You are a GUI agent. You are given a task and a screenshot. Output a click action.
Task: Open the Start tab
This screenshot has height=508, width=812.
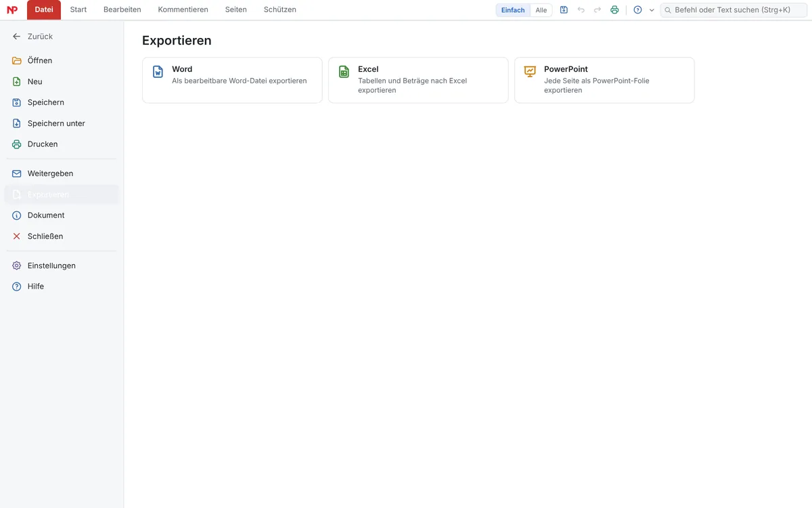point(78,9)
